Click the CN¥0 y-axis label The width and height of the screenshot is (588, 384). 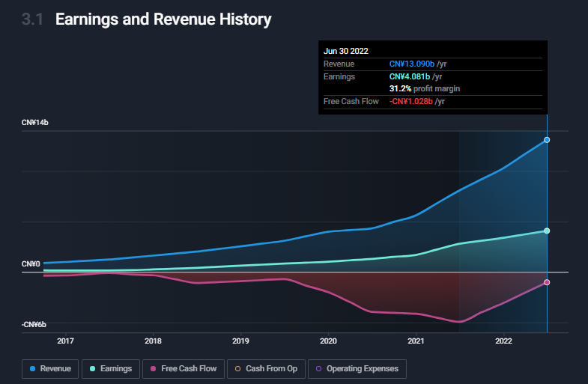pos(31,263)
